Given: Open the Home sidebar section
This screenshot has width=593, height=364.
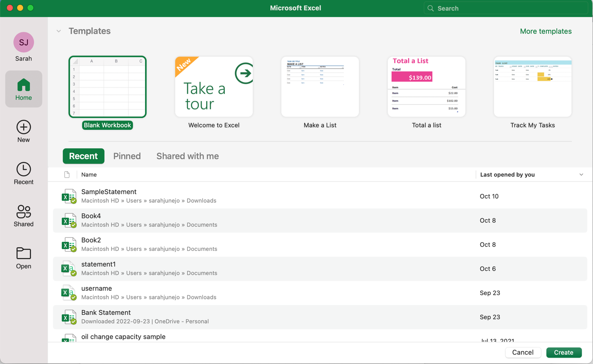Looking at the screenshot, I should tap(24, 89).
